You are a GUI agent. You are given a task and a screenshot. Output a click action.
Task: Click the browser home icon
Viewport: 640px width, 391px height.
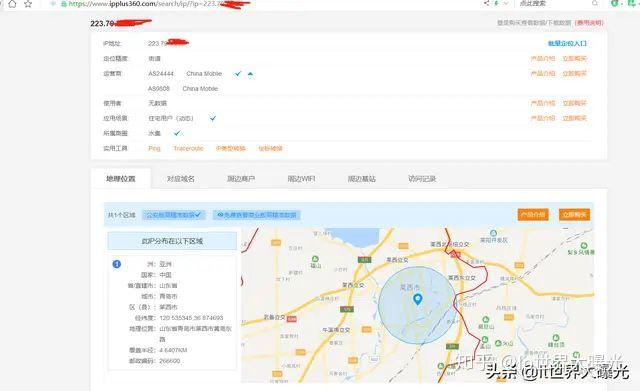[12, 4]
